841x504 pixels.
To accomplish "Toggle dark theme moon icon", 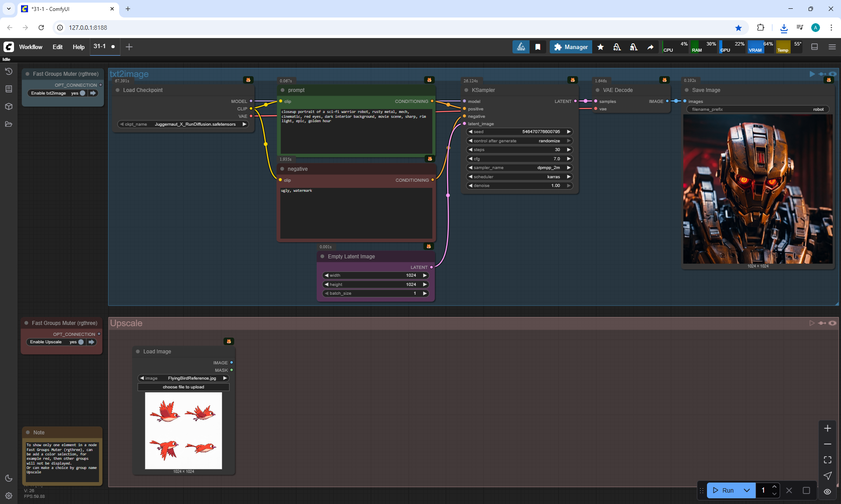I will coord(9,478).
